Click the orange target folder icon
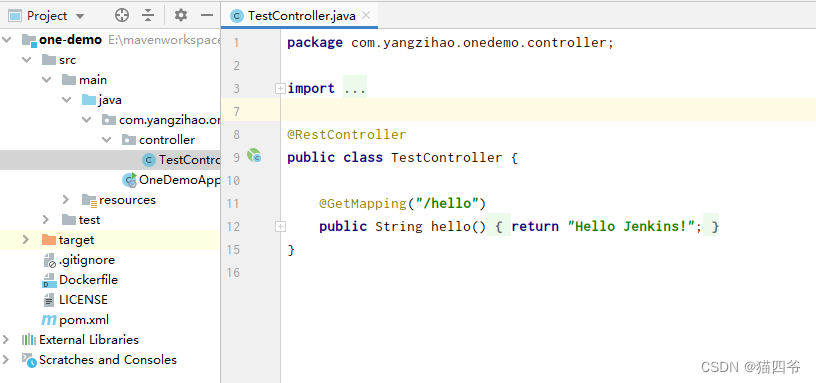 48,240
